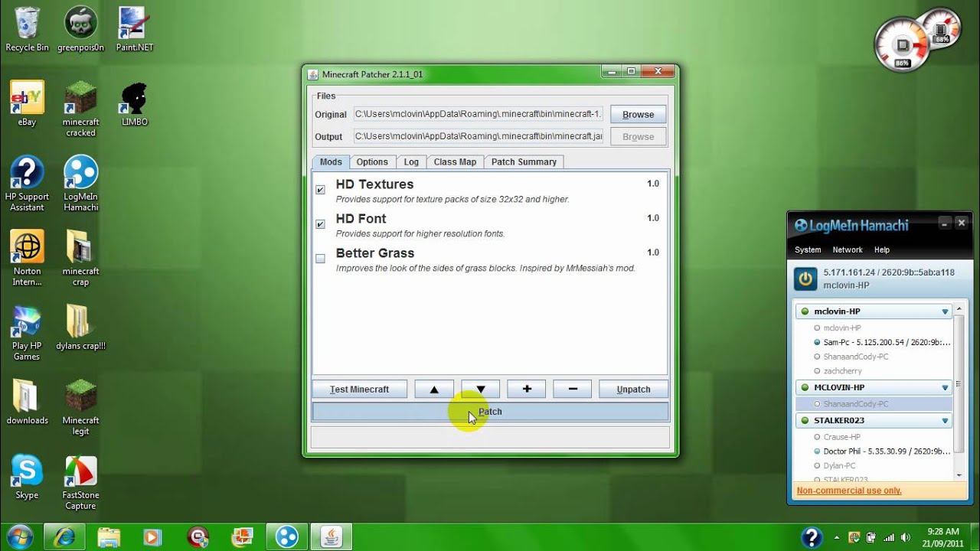Switch to the Mods tab
Screen dimensions: 980x551
pyautogui.click(x=331, y=161)
